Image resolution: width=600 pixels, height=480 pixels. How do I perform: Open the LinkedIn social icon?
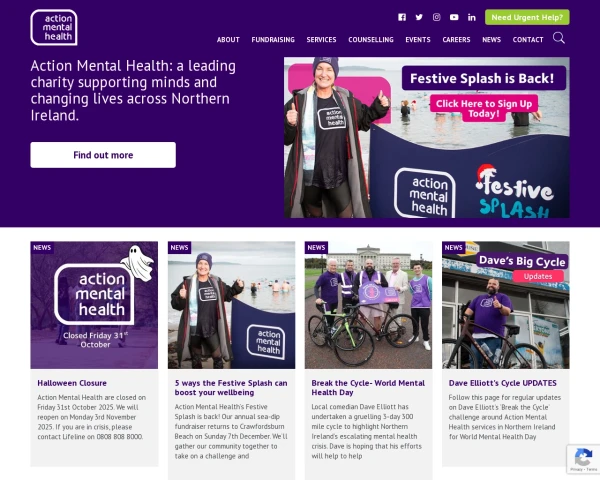[x=472, y=17]
